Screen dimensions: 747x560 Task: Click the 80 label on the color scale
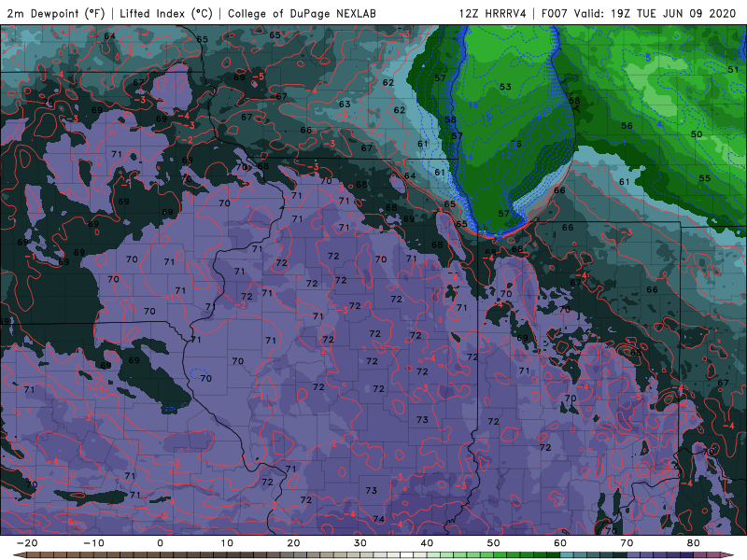(x=694, y=543)
